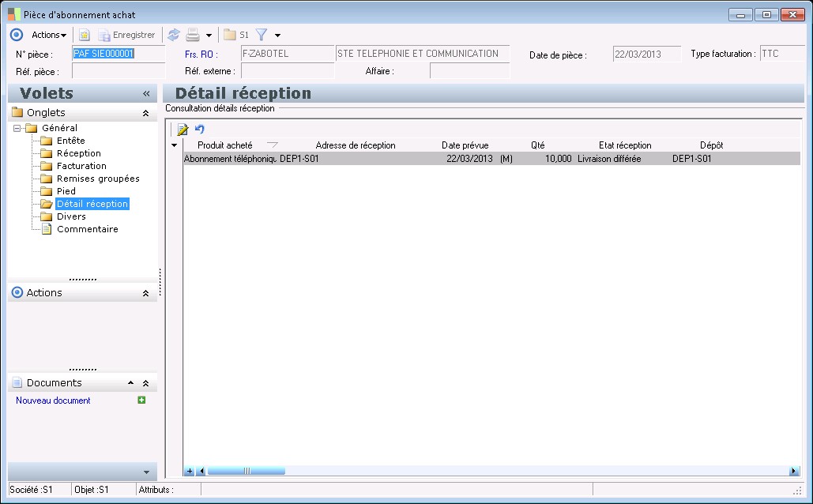Image resolution: width=813 pixels, height=504 pixels.
Task: Open the filter dropdown arrow
Action: pyautogui.click(x=277, y=36)
